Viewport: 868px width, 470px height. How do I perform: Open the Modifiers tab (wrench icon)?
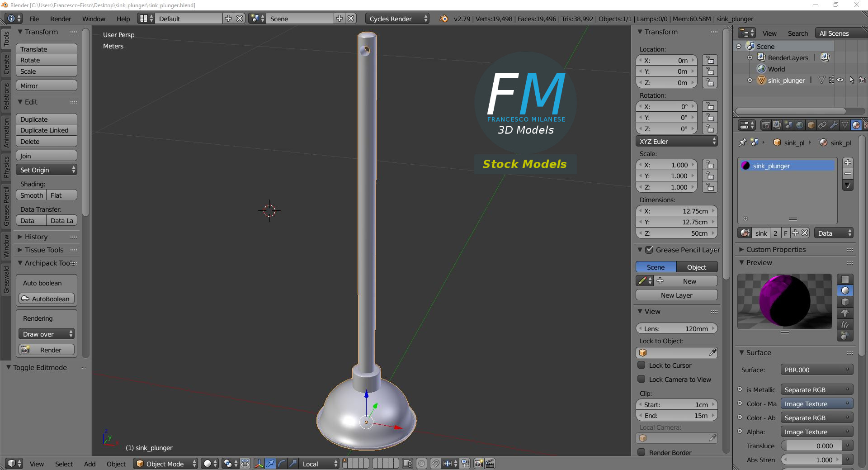click(x=834, y=125)
